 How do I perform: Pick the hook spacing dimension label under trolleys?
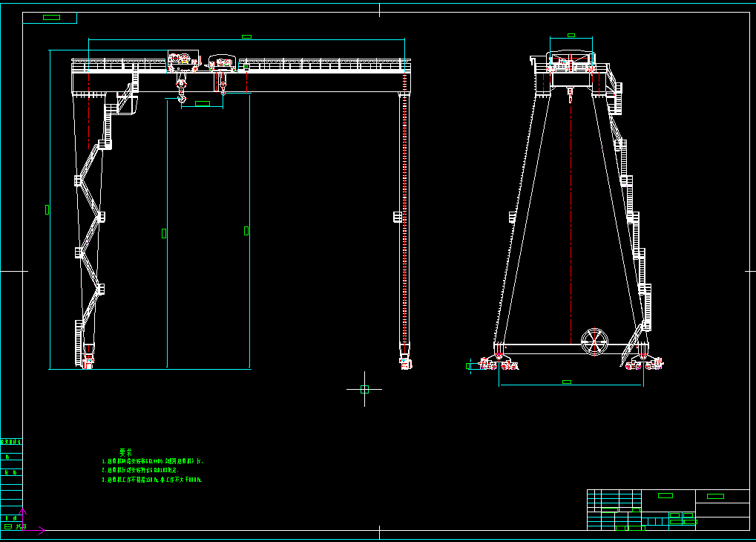tap(202, 104)
